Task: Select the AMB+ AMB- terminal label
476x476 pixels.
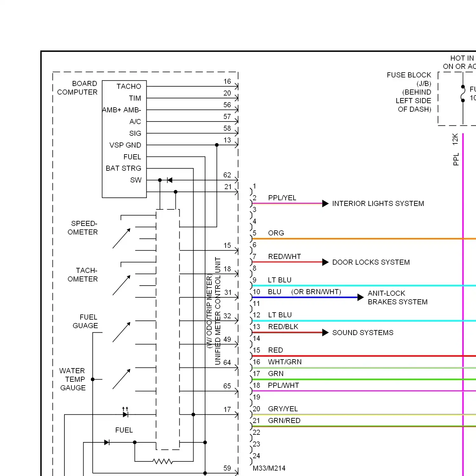Action: click(x=122, y=110)
